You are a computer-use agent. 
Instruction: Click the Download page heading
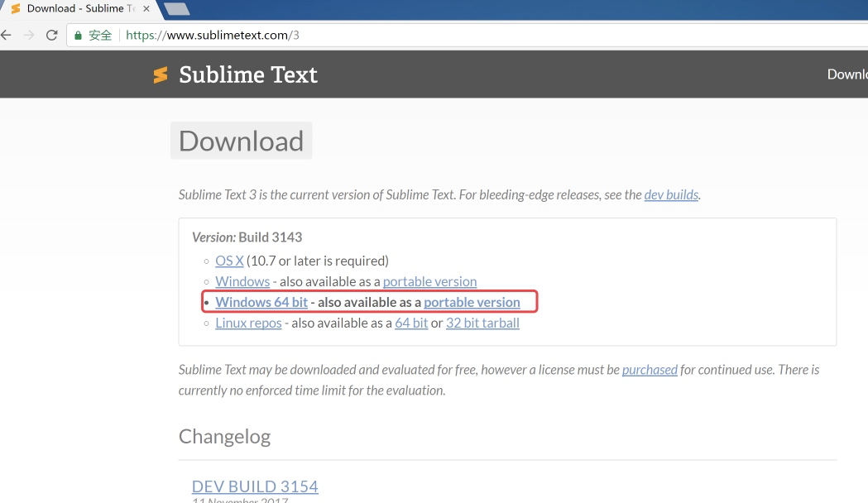242,141
